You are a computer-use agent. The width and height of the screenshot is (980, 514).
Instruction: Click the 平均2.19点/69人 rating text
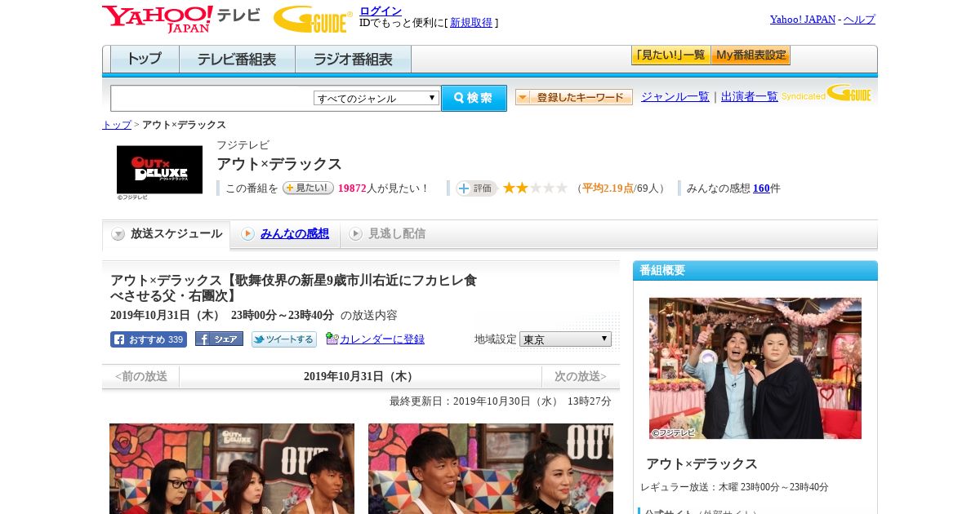tap(621, 188)
